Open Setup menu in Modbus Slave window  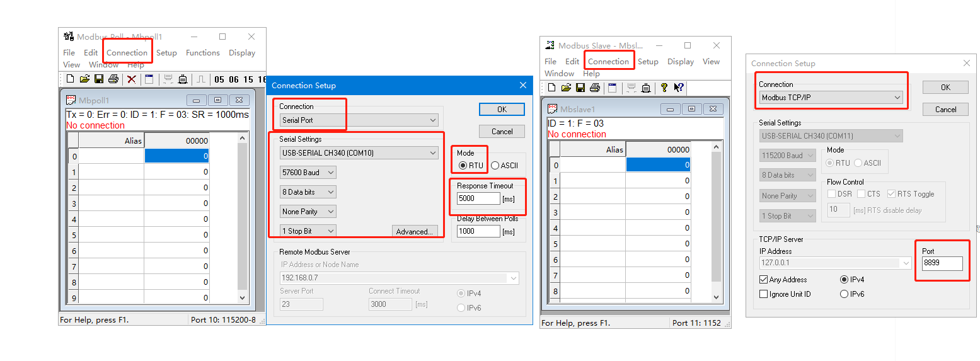(x=648, y=62)
